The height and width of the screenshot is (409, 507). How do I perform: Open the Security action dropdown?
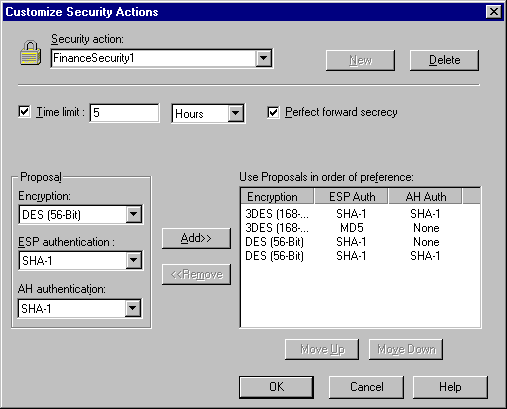pyautogui.click(x=263, y=58)
